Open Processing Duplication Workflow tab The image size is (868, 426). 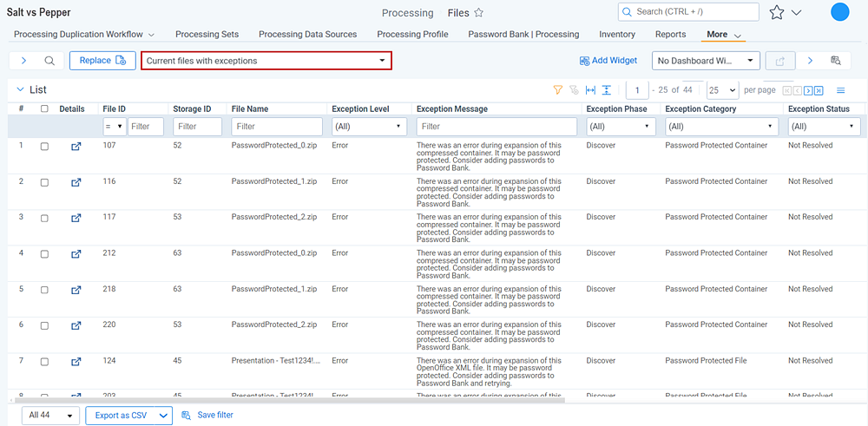click(x=84, y=35)
